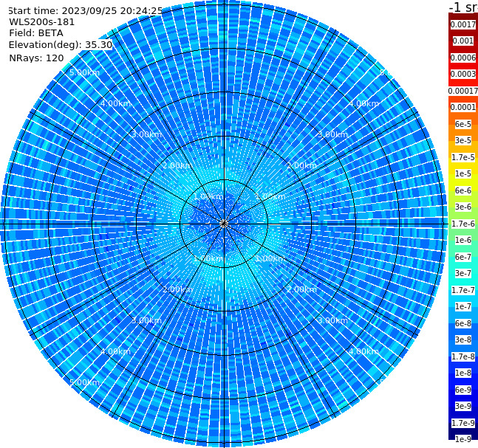The width and height of the screenshot is (478, 448).
Task: Click the upper-left 1.00km range label
Action: click(209, 196)
